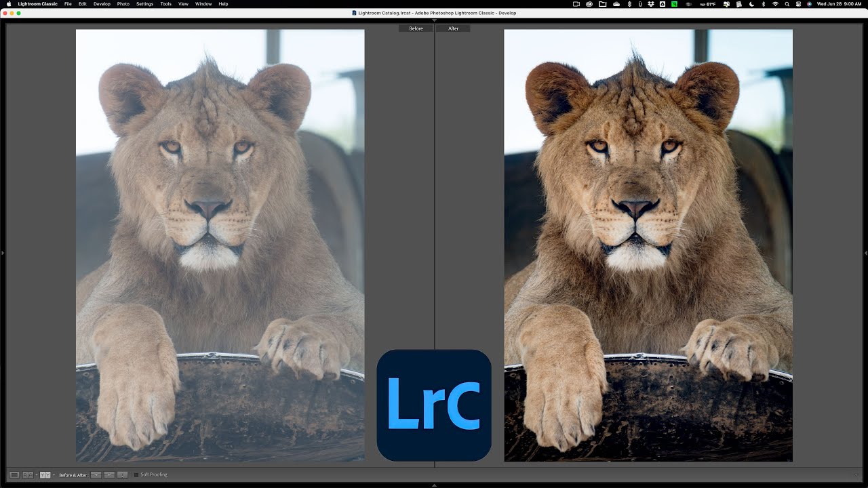The image size is (868, 488).
Task: Show the top module picker panel arrow
Action: click(x=434, y=20)
